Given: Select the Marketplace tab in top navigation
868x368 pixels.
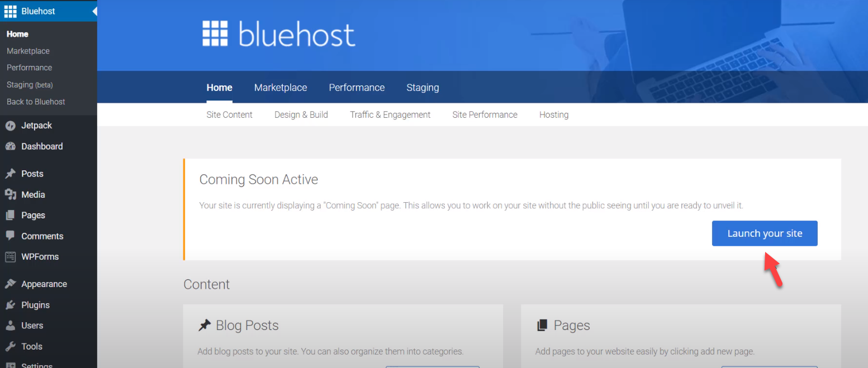Looking at the screenshot, I should point(281,88).
